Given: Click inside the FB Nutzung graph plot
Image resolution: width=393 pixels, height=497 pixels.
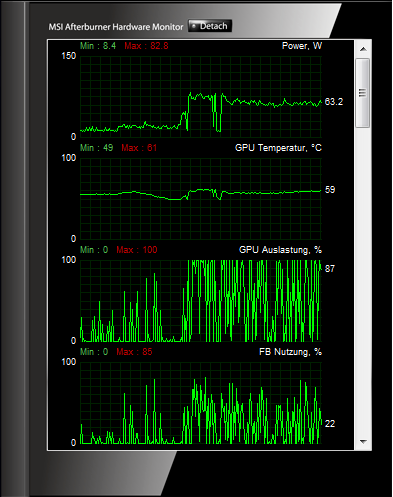Looking at the screenshot, I should point(201,403).
